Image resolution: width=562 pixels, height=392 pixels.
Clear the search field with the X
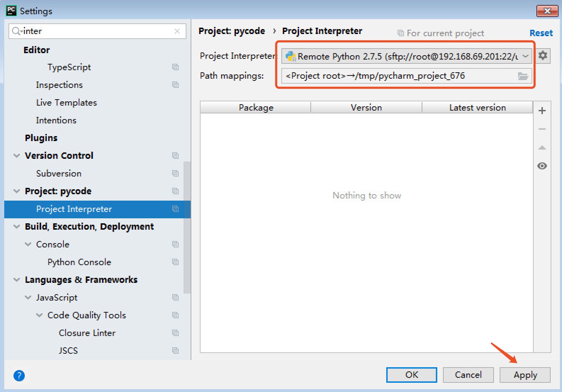coord(177,31)
